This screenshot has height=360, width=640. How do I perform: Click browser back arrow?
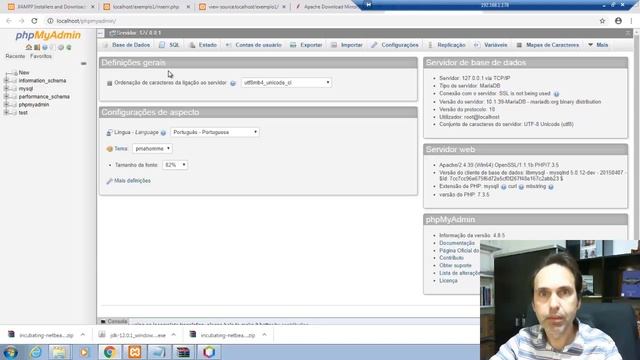point(9,21)
